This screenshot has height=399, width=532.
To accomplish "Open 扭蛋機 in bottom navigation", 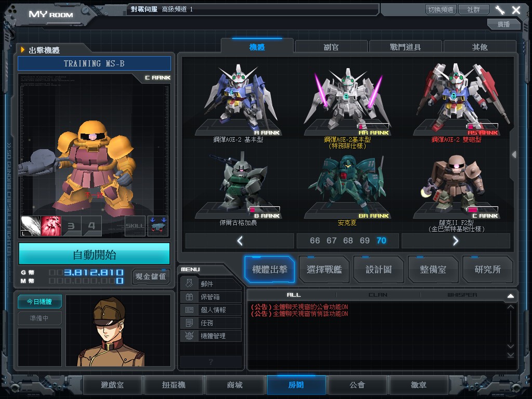I will pos(174,385).
